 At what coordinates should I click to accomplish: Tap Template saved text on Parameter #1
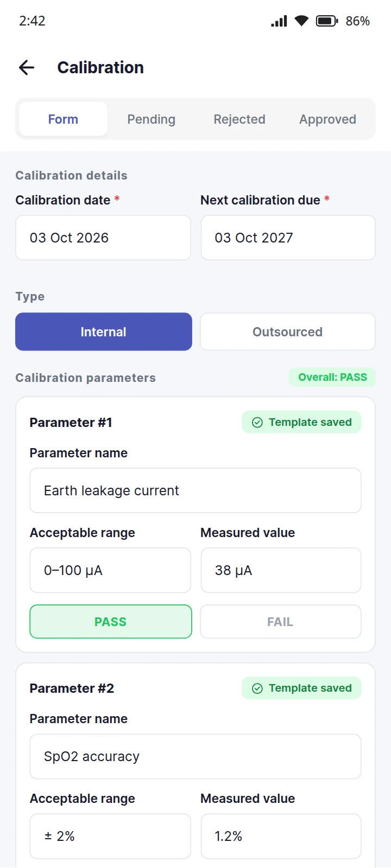pos(310,422)
